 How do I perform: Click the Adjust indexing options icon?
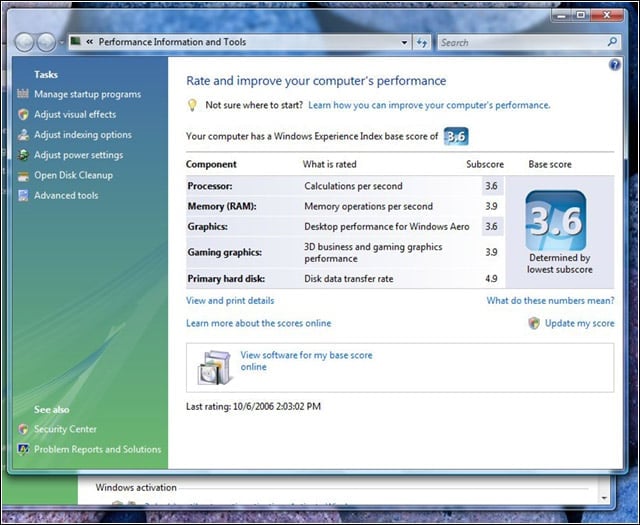(x=23, y=135)
